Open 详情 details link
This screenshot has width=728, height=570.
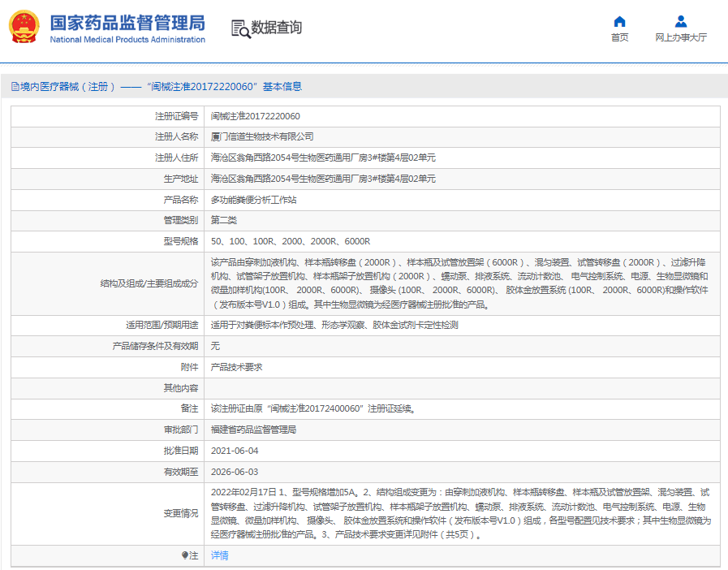tap(219, 555)
